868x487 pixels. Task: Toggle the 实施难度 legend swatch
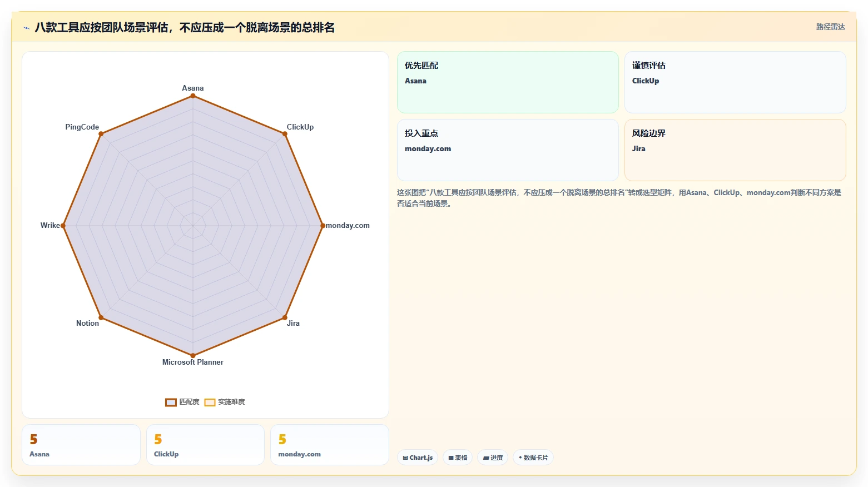(x=210, y=402)
